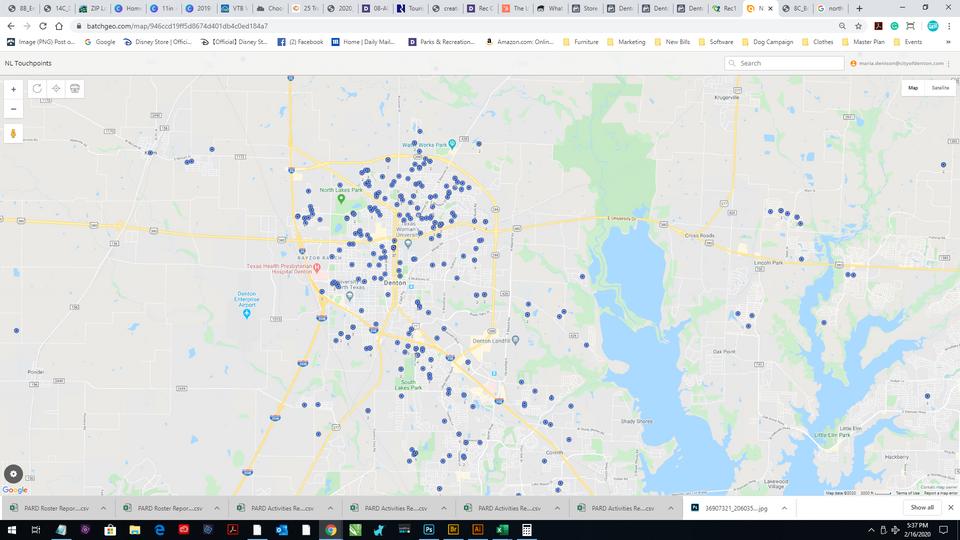The height and width of the screenshot is (540, 960).
Task: Open Adobe Illustrator from the taskbar
Action: (478, 530)
